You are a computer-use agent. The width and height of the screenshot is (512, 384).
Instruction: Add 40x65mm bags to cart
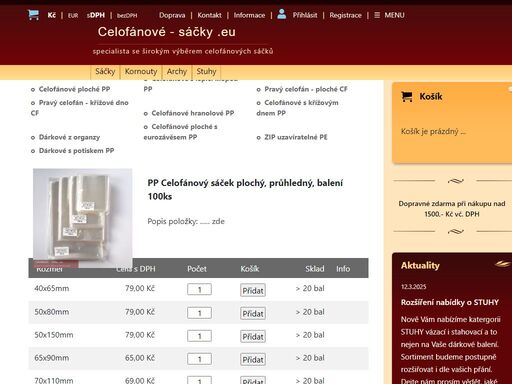(253, 290)
